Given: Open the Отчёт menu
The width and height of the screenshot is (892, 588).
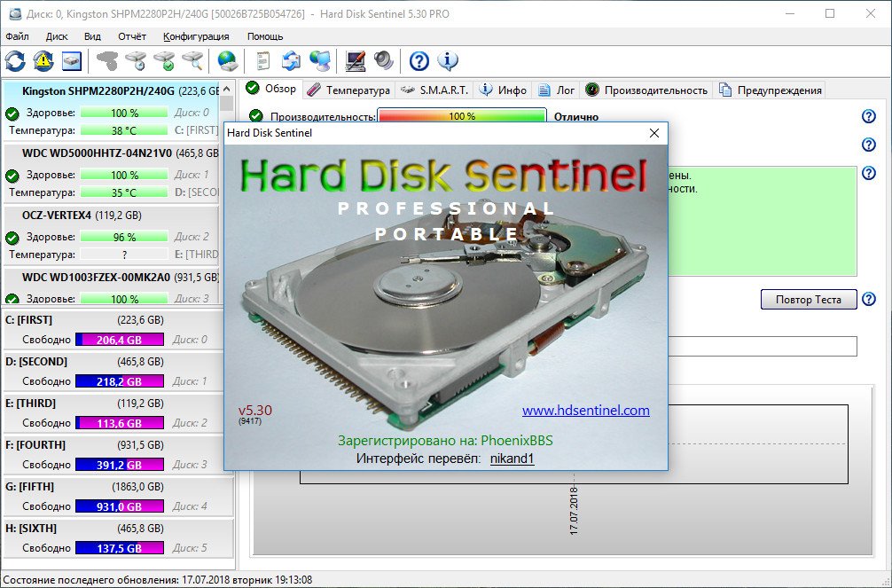Looking at the screenshot, I should [x=132, y=36].
